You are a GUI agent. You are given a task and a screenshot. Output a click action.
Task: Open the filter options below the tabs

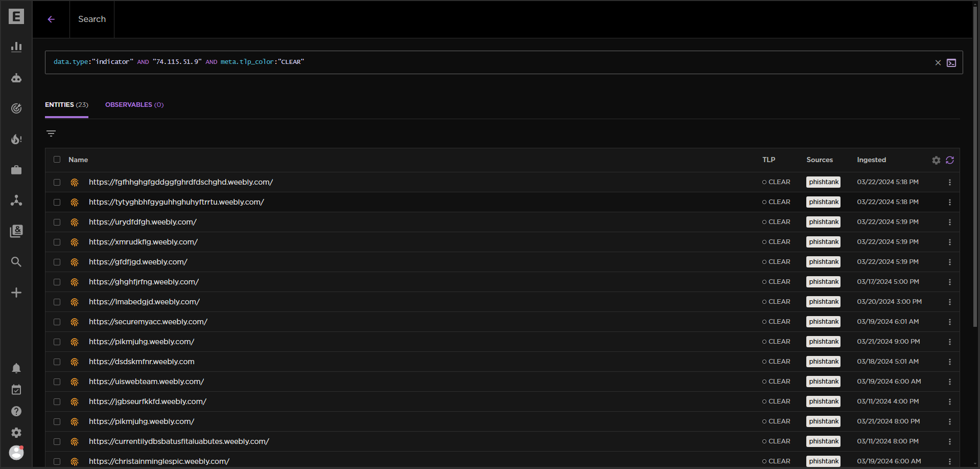(x=51, y=133)
